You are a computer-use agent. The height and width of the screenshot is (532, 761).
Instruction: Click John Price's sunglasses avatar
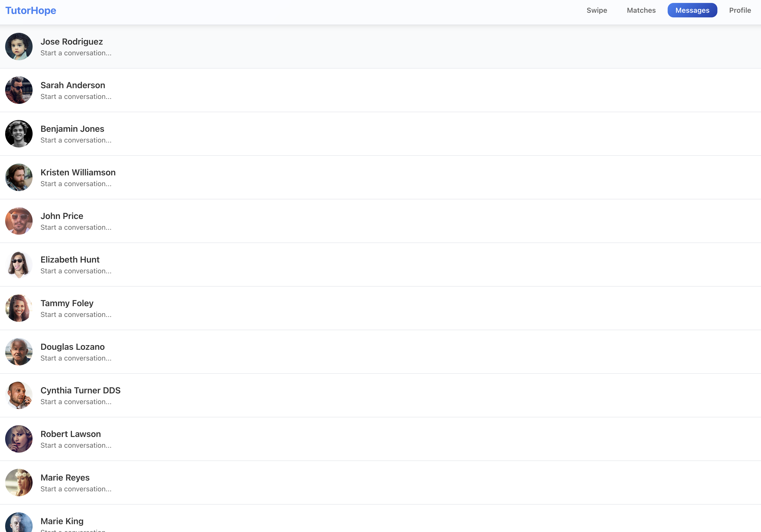[19, 221]
